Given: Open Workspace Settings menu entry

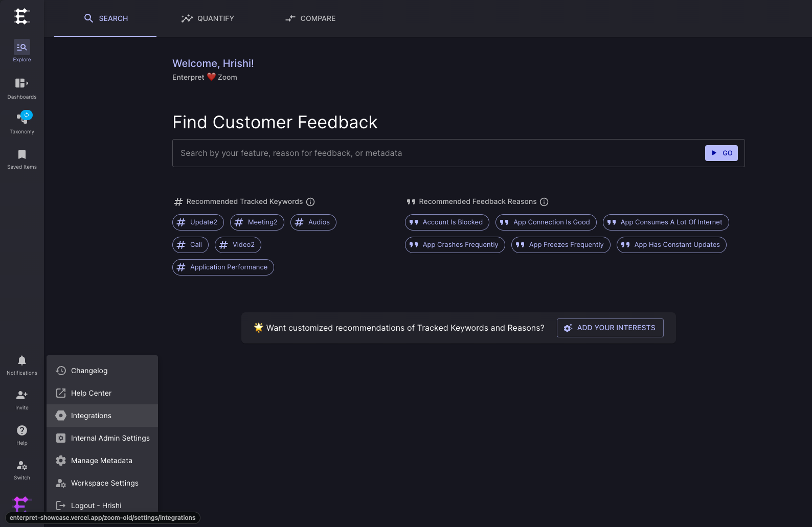Looking at the screenshot, I should click(x=102, y=483).
